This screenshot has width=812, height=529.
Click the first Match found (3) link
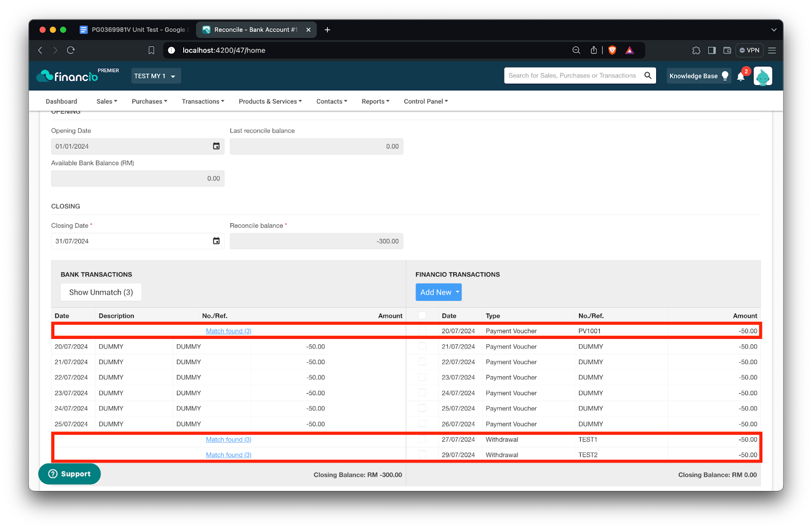[x=228, y=331]
